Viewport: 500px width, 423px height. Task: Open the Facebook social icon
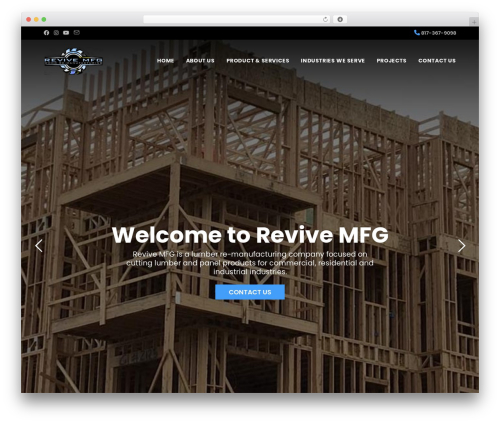46,33
